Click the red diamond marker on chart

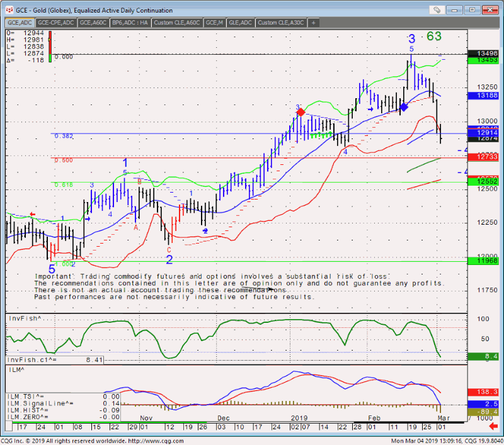coord(301,112)
